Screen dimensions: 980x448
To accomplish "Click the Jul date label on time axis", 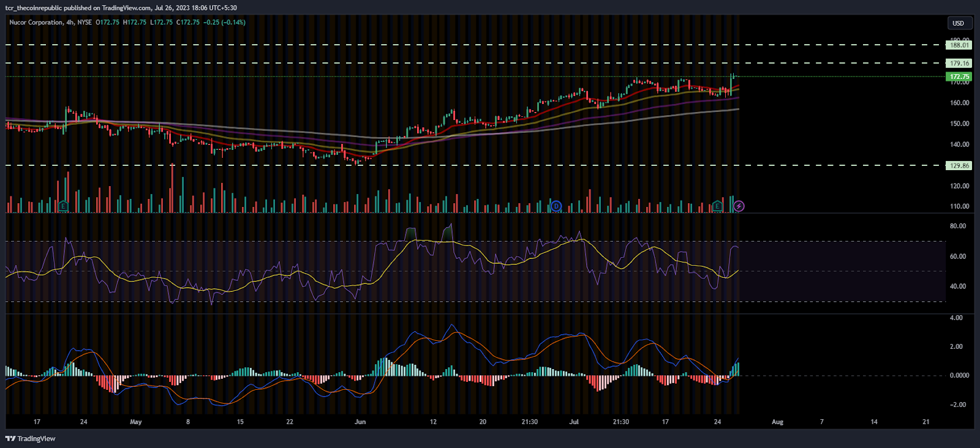I will coord(574,422).
